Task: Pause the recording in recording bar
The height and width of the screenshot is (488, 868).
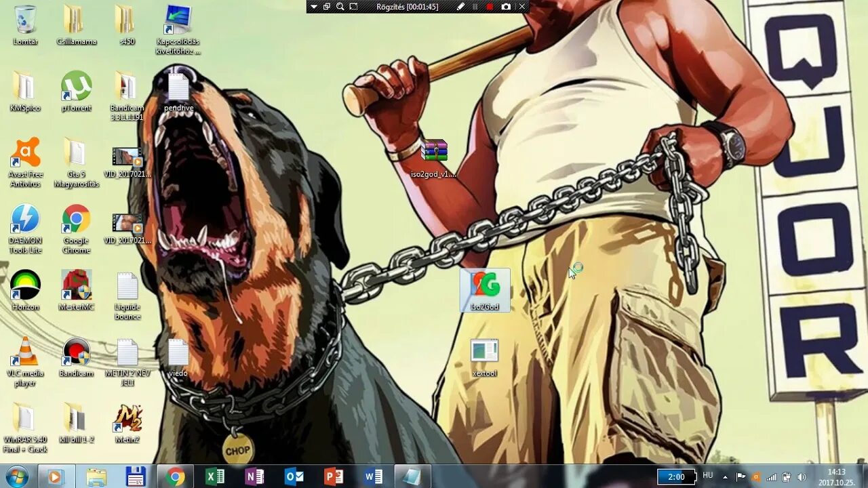Action: [x=475, y=7]
